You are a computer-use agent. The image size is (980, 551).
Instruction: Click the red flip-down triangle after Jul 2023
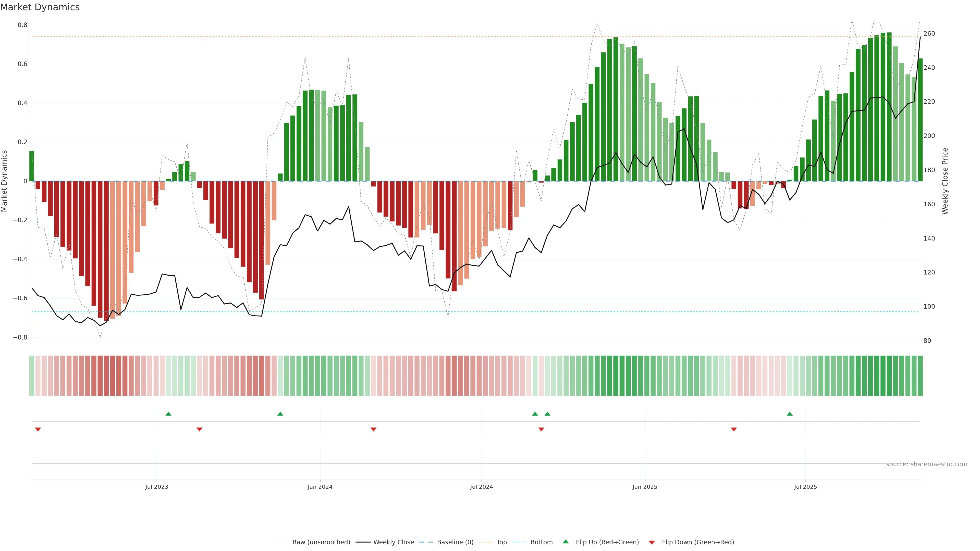click(x=199, y=429)
